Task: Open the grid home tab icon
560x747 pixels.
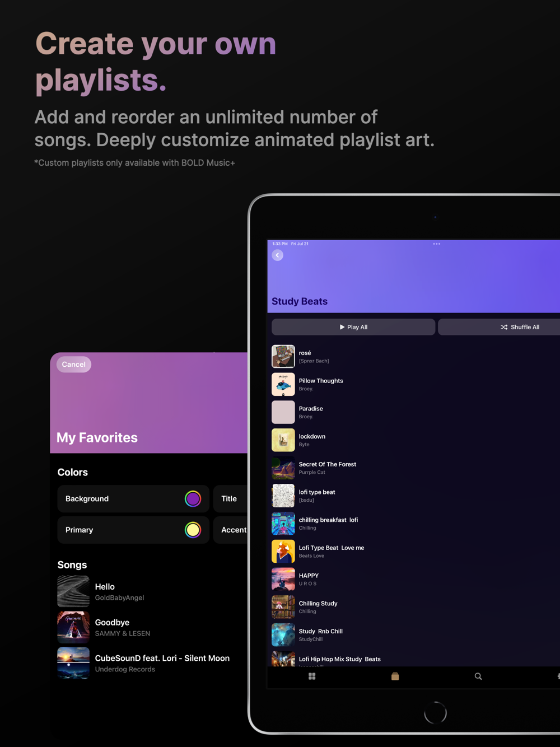Action: 312,676
